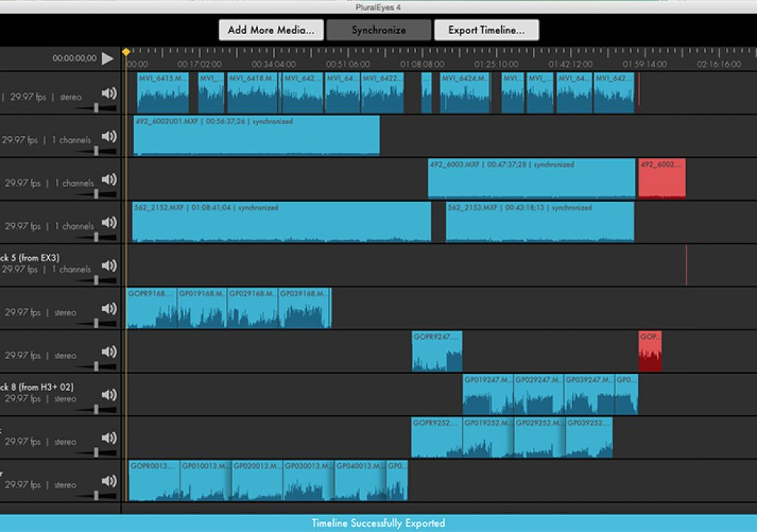Select the 492_6003.MXF synchronized clip
Screen dimensions: 757x532
click(x=531, y=179)
